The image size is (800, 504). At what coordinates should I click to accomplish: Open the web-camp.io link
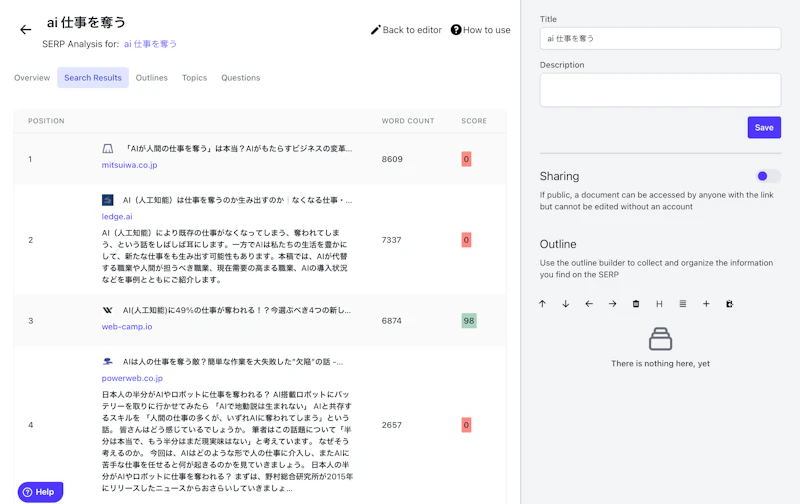(x=127, y=326)
